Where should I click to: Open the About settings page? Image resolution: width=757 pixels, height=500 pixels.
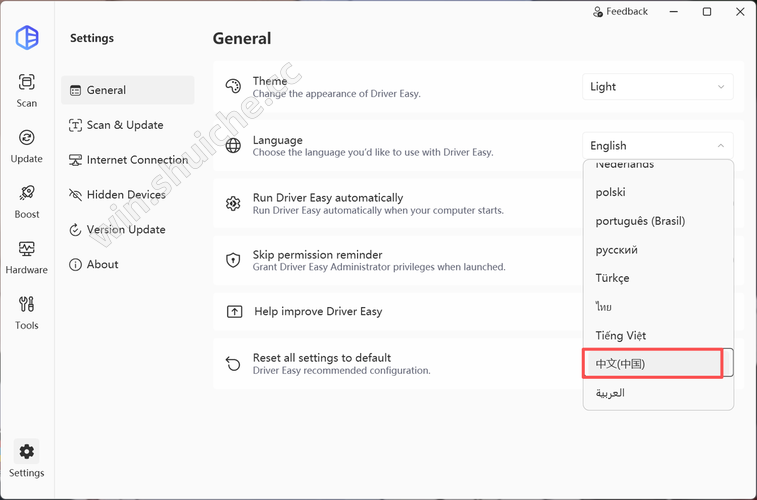102,265
